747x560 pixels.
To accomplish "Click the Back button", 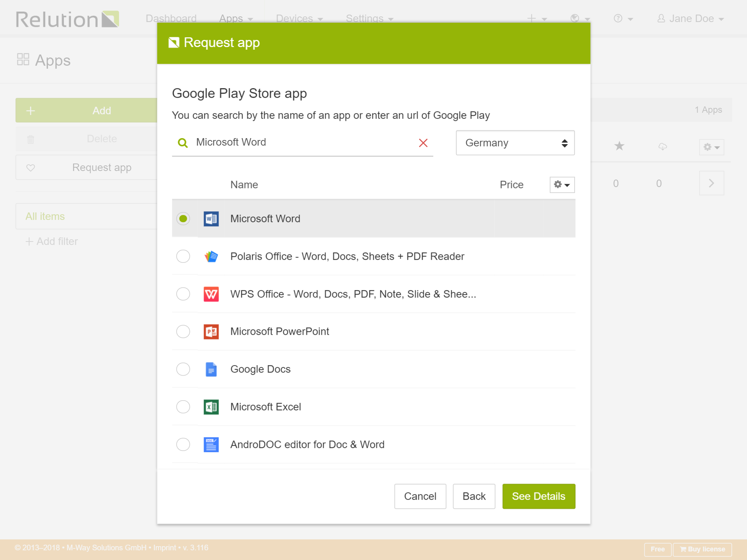I will point(474,496).
